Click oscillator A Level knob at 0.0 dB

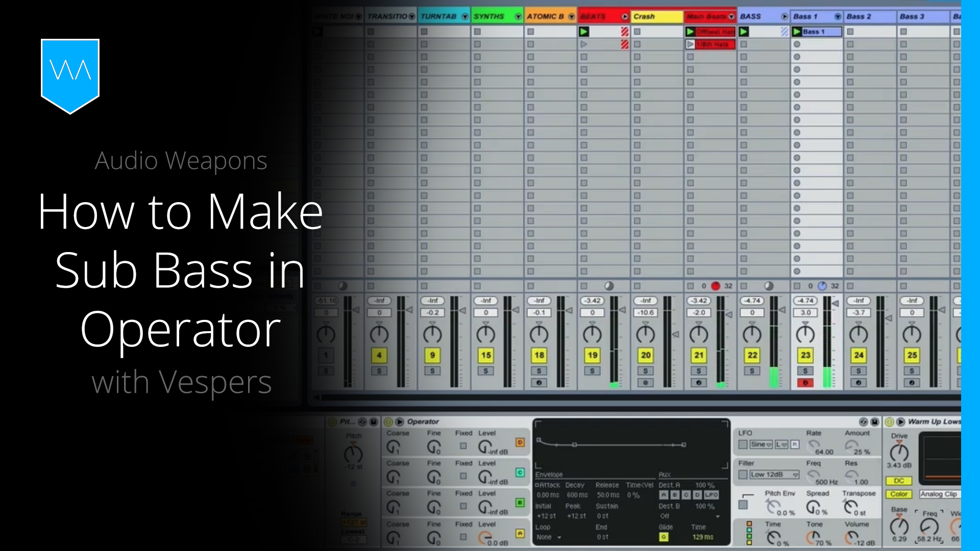485,537
